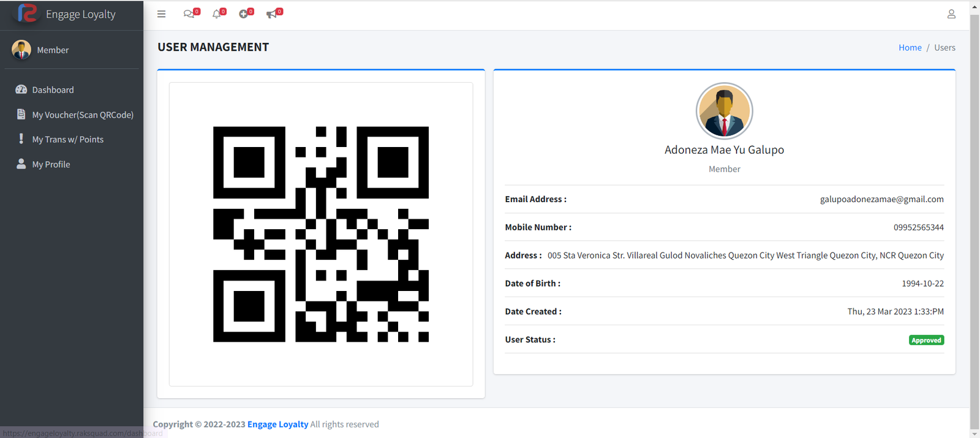Click the plus circle icon

point(244,14)
